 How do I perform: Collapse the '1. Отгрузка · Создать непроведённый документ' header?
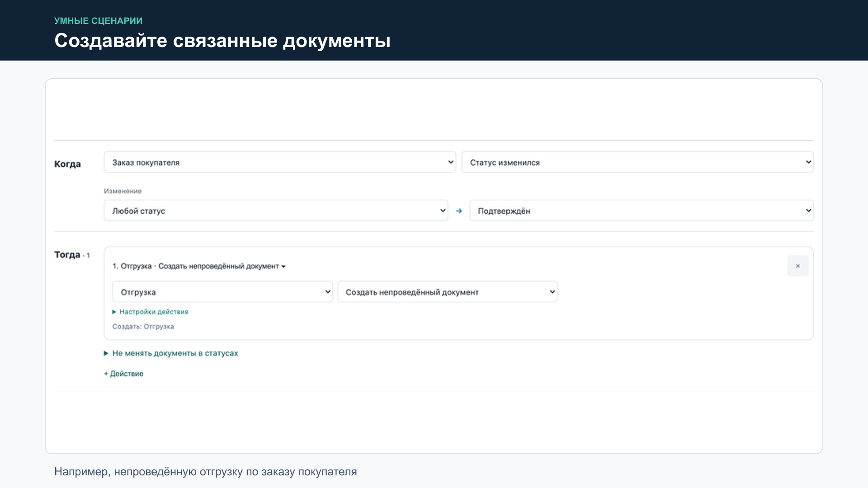(x=199, y=266)
